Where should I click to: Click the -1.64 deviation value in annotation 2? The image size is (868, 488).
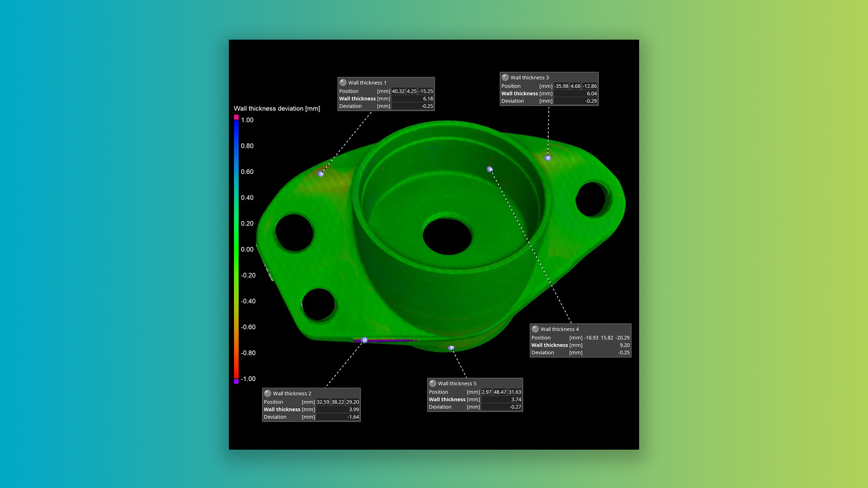click(x=353, y=417)
